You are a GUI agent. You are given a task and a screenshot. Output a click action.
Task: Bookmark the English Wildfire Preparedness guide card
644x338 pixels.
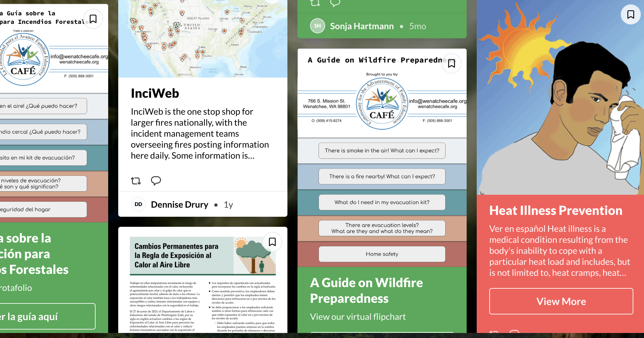pyautogui.click(x=451, y=63)
